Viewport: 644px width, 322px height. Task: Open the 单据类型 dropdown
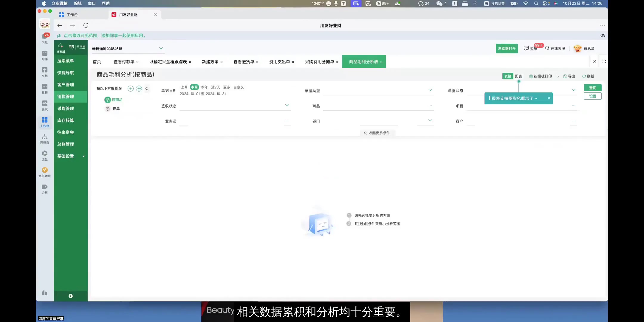click(x=430, y=90)
